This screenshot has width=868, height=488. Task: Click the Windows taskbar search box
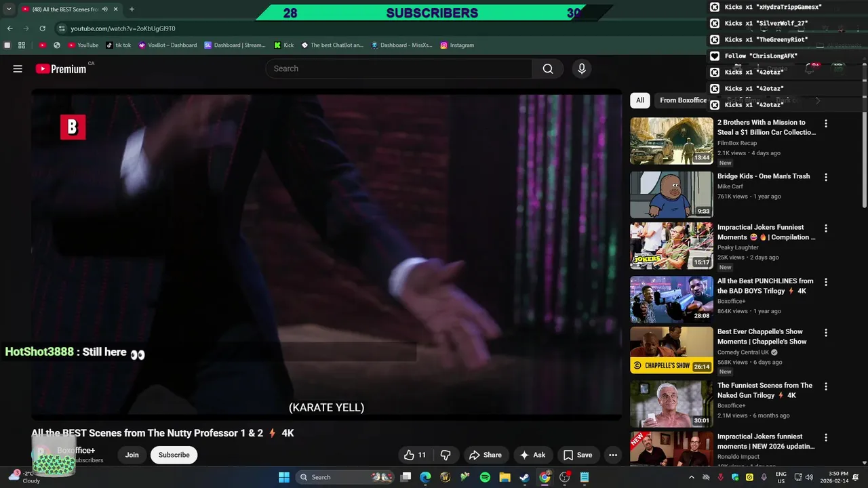click(346, 477)
